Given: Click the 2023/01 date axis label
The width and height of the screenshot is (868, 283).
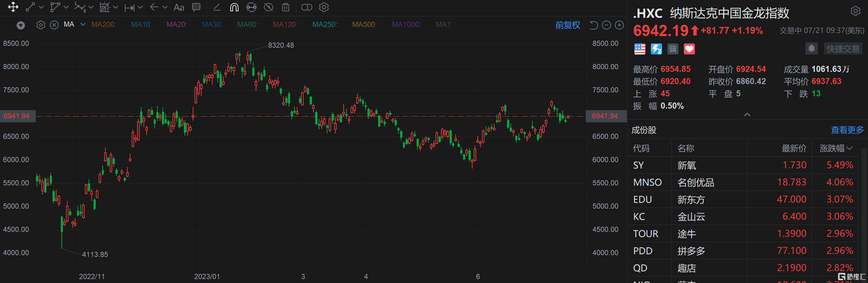Looking at the screenshot, I should [207, 277].
